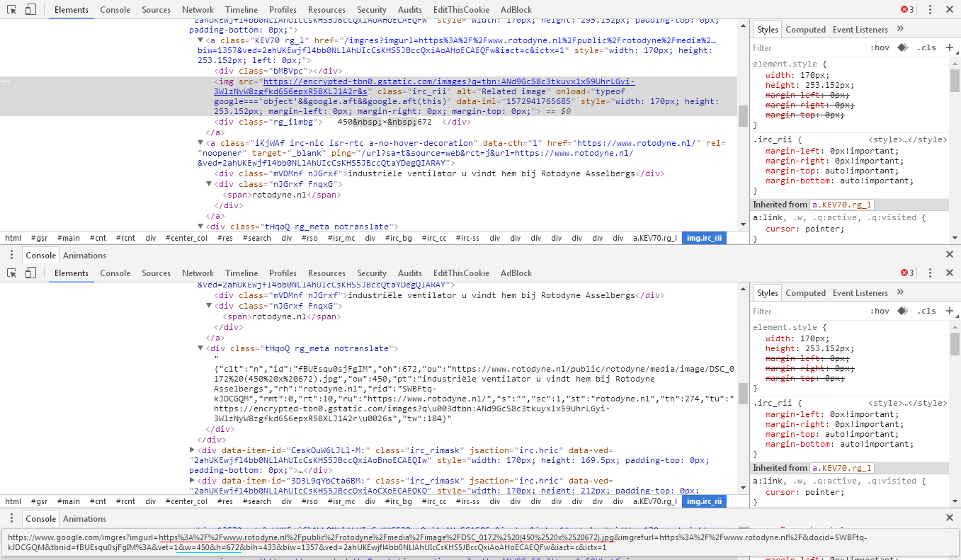Open EditThisCookie tab in lower DevTools
The height and width of the screenshot is (560, 961).
[461, 273]
